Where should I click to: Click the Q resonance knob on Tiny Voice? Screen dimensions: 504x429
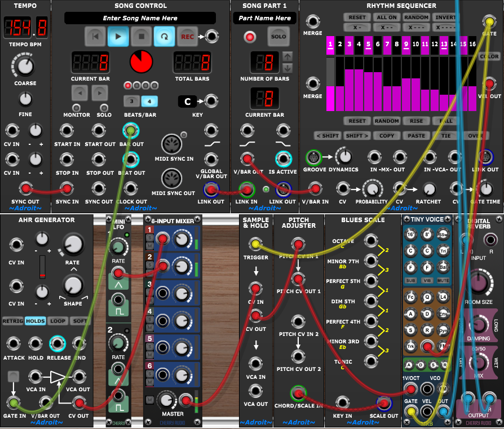pyautogui.click(x=427, y=297)
